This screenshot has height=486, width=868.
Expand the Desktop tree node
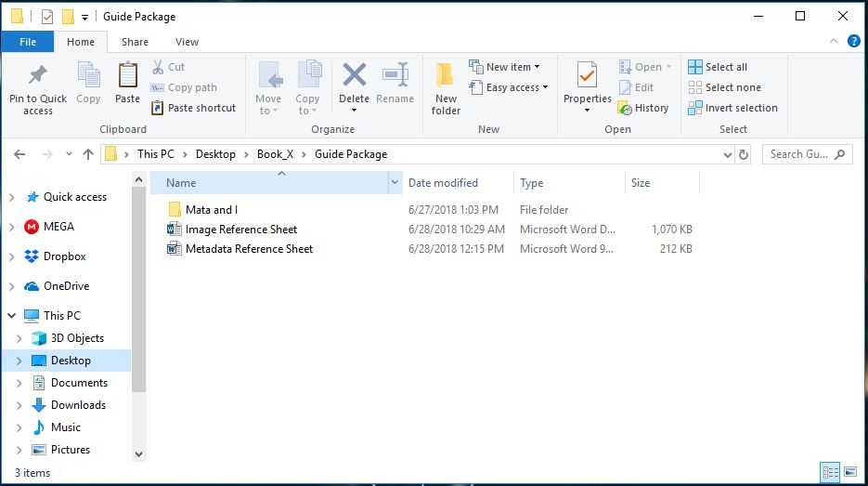[19, 361]
